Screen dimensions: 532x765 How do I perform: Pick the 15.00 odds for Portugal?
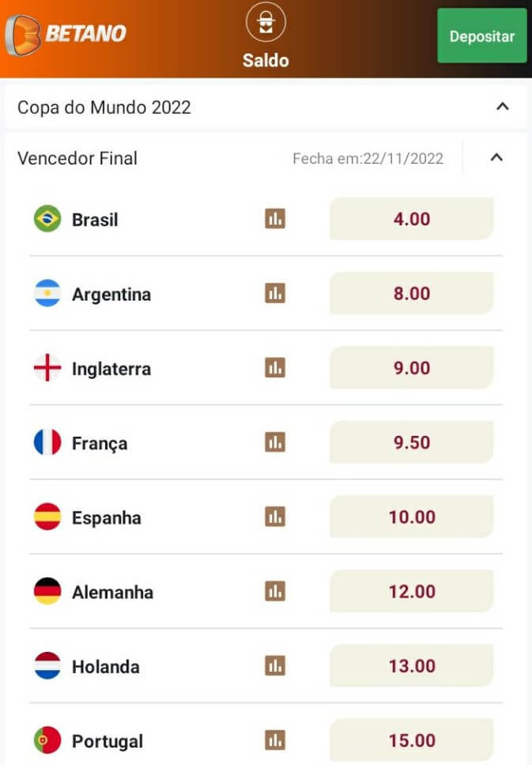412,740
